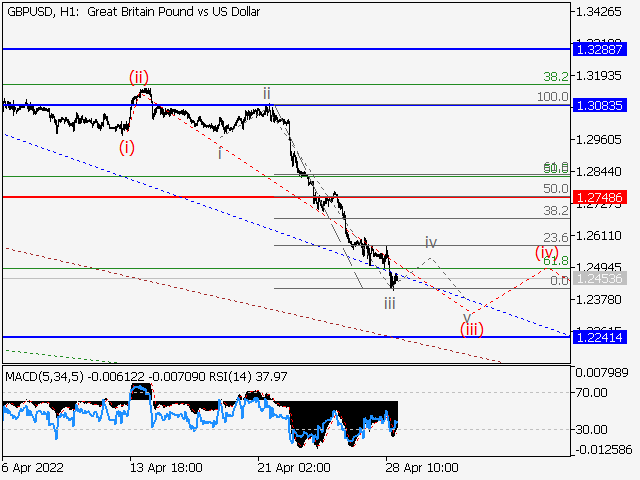Viewport: 640px width, 480px height.
Task: Select the green 38.2 Fibonacci label
Action: click(556, 76)
